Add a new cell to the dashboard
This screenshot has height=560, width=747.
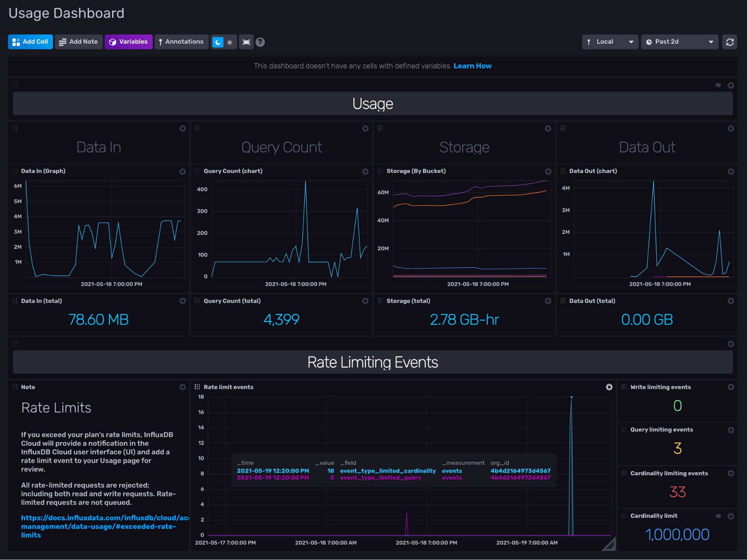[x=30, y=41]
